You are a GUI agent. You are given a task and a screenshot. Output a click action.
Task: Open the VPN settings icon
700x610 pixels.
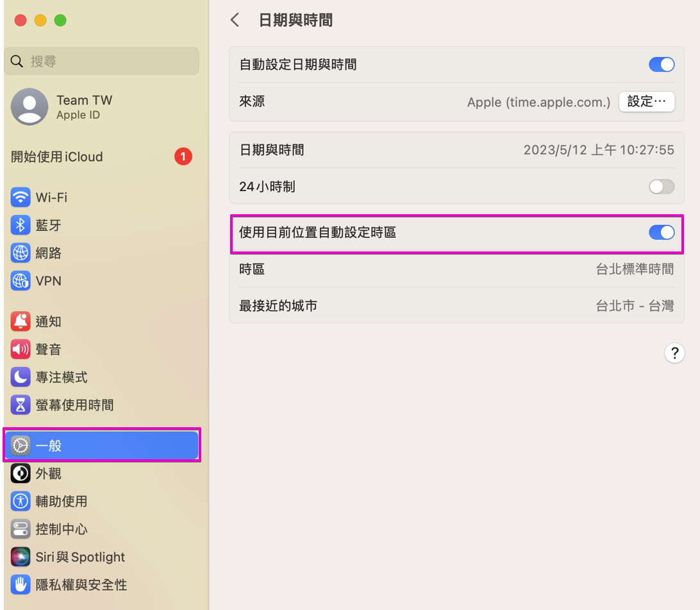(21, 281)
